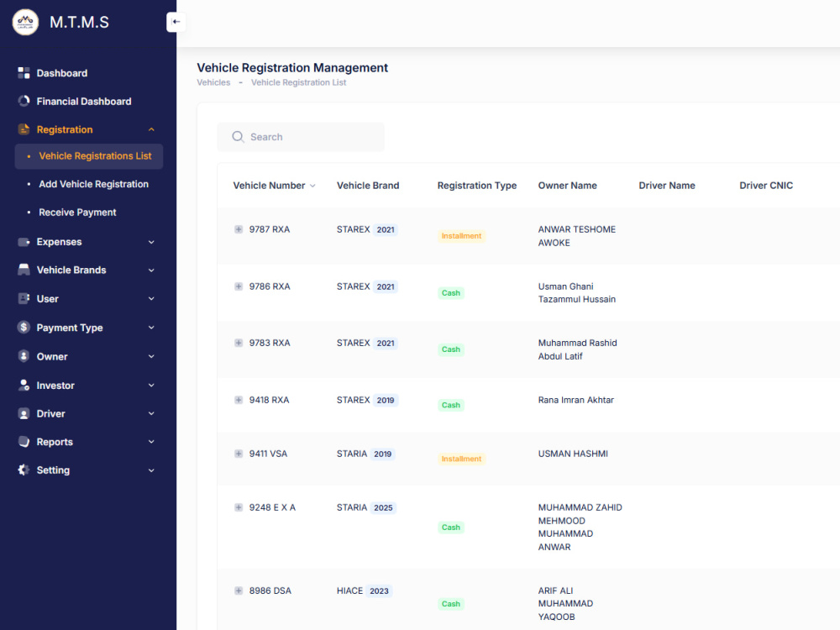Click Installment badge for 9411 VSA
Image resolution: width=840 pixels, height=630 pixels.
[461, 459]
